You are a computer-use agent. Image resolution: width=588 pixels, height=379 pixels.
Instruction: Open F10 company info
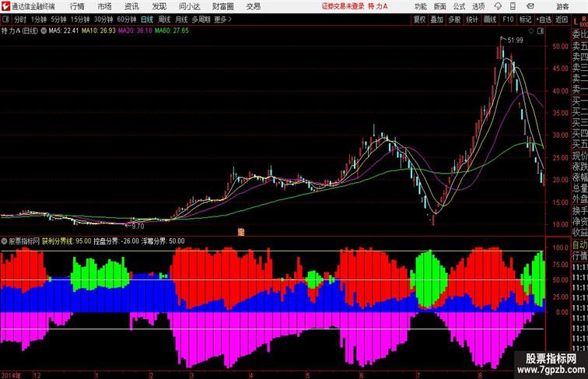[x=508, y=19]
